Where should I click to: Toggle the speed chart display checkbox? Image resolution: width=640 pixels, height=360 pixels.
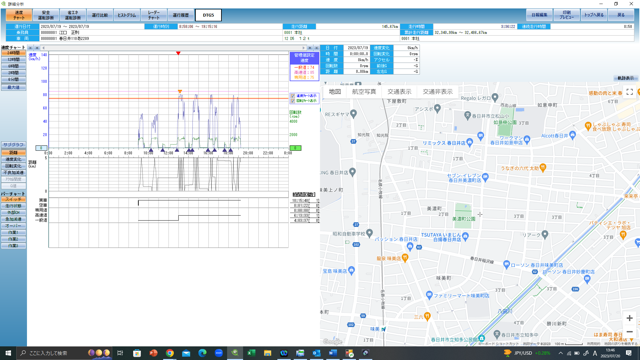point(293,96)
